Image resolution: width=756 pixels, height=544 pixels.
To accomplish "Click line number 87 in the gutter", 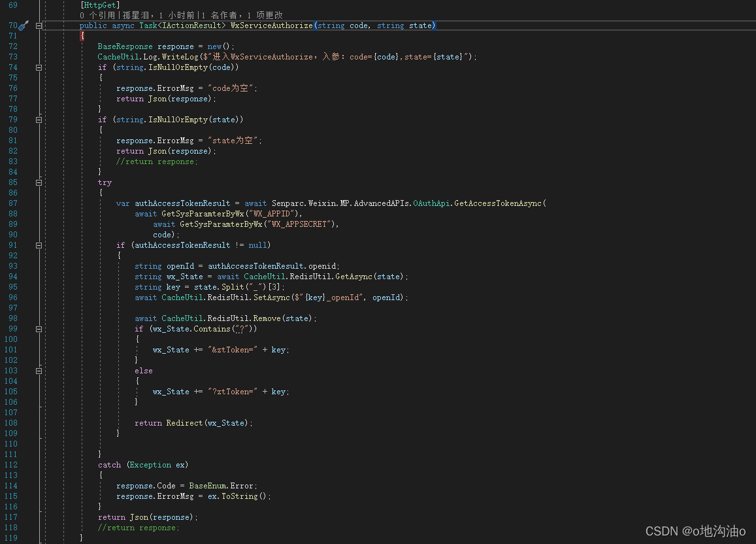I will [13, 203].
